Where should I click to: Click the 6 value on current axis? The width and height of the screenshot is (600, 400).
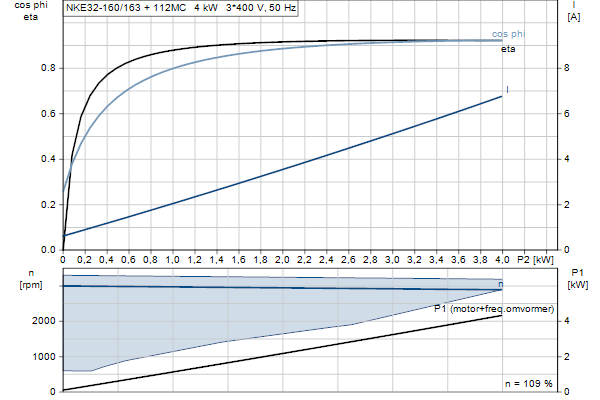pos(567,114)
